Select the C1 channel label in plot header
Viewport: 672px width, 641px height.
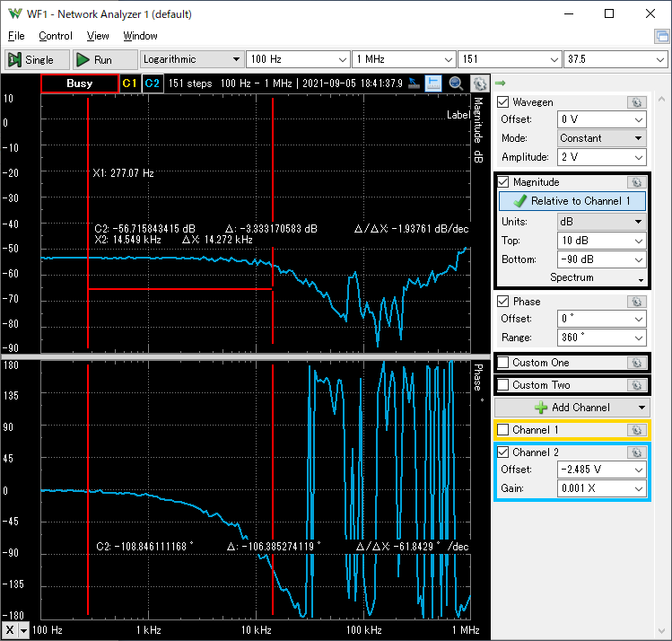point(129,83)
